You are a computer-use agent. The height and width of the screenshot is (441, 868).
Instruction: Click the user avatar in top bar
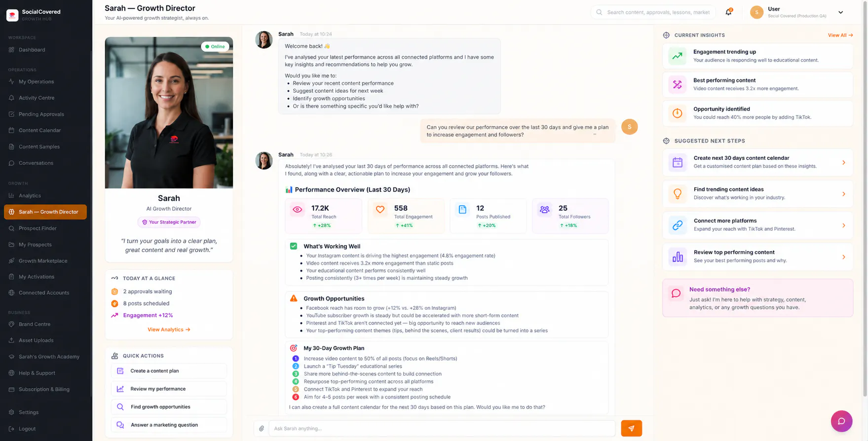point(756,12)
